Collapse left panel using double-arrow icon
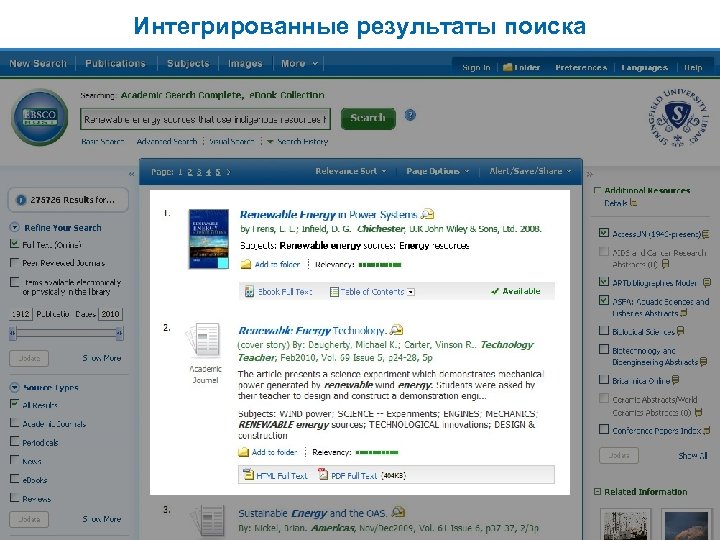Screen dimensions: 720x540 point(131,174)
